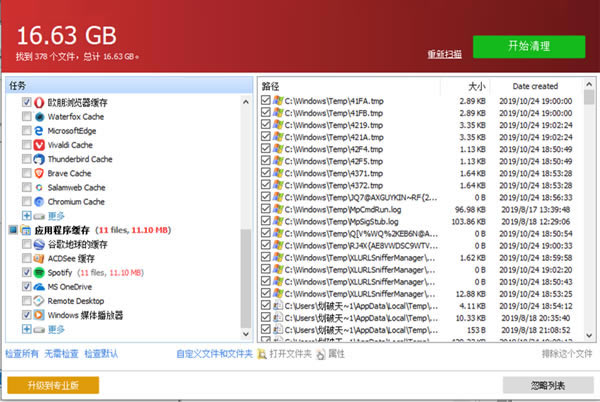Click the application cache folder icon
Screen dimensions: 600x402
tap(26, 230)
